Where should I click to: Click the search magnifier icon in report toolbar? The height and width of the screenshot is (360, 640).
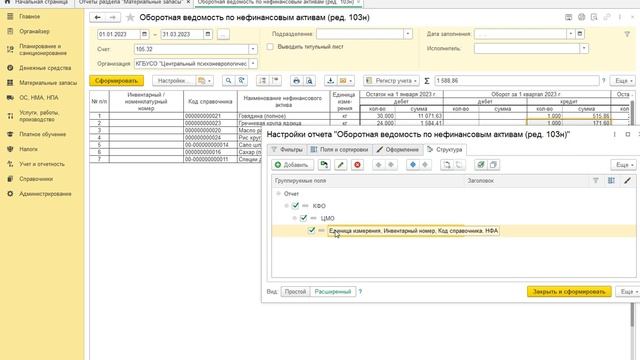[229, 81]
